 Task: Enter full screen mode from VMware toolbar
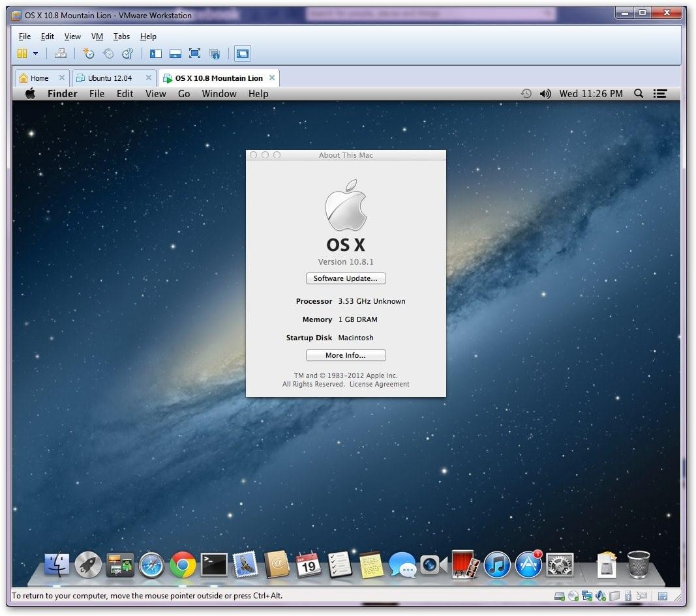[194, 53]
